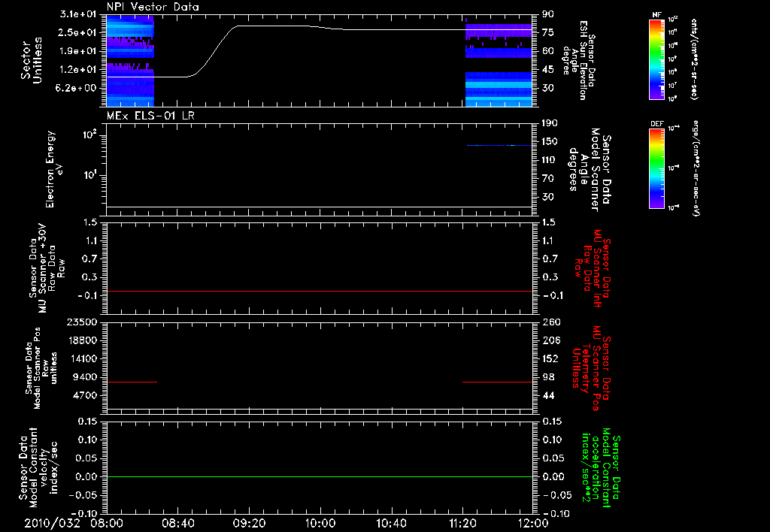Image resolution: width=770 pixels, height=532 pixels.
Task: Click the 9400 scanner position tick value
Action: [x=86, y=377]
